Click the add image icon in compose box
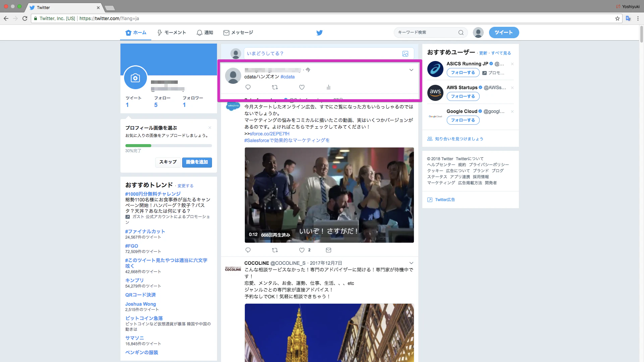644x362 pixels. pos(405,54)
